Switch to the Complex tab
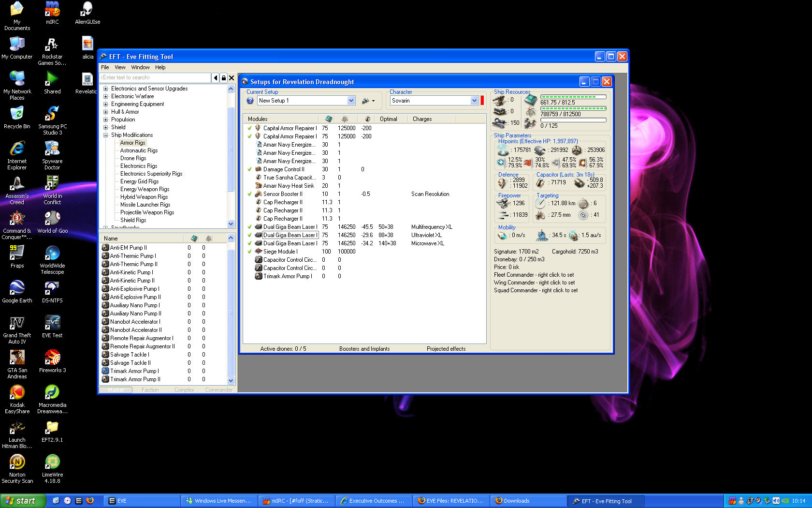 (x=184, y=390)
